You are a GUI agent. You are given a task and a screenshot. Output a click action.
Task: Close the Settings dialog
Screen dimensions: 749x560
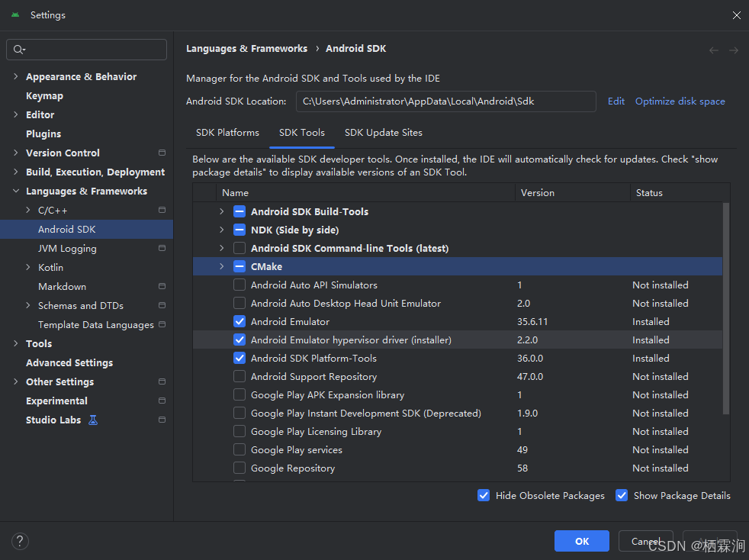[736, 15]
